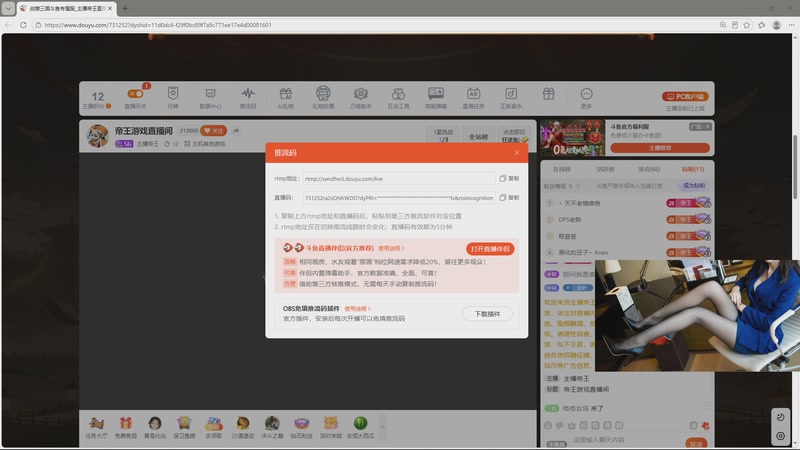Click the PC客户端 button
The height and width of the screenshot is (450, 800).
point(685,96)
